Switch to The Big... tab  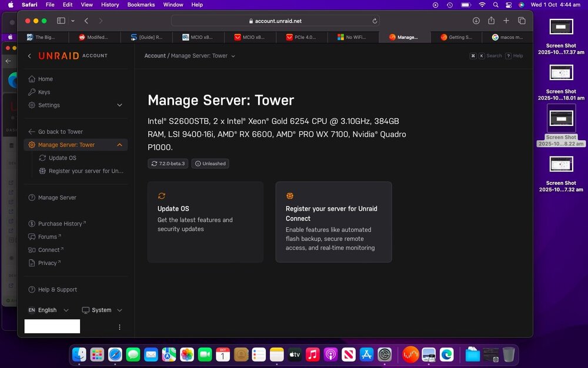pos(43,37)
